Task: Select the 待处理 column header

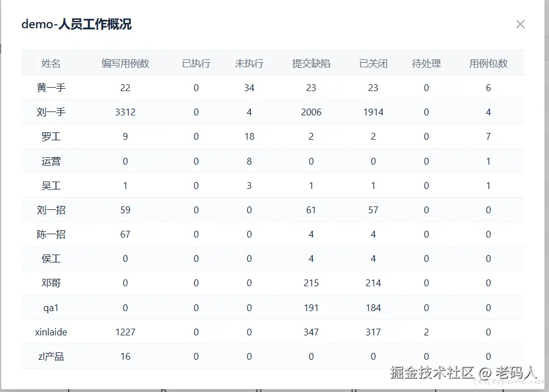Action: coord(426,63)
